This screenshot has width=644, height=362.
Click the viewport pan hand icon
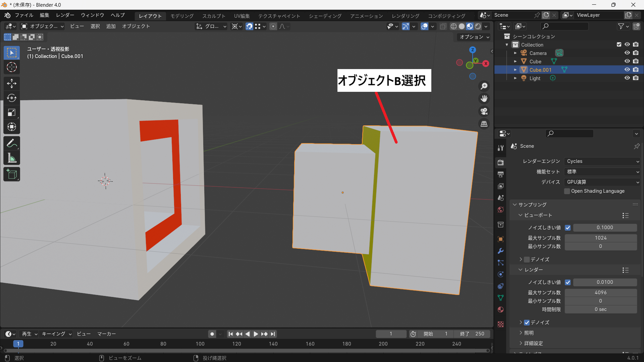point(484,99)
